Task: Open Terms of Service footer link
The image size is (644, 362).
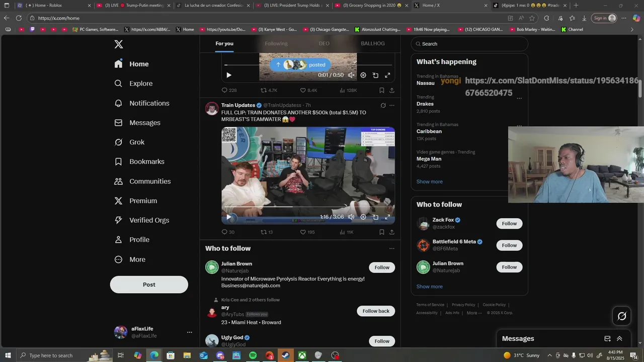Action: (x=430, y=305)
